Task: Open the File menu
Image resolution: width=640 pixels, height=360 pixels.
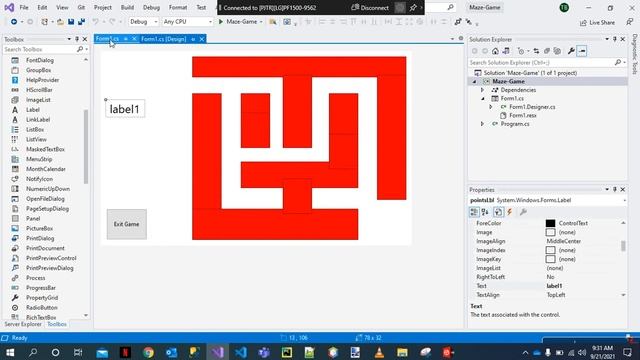Action: click(x=24, y=7)
